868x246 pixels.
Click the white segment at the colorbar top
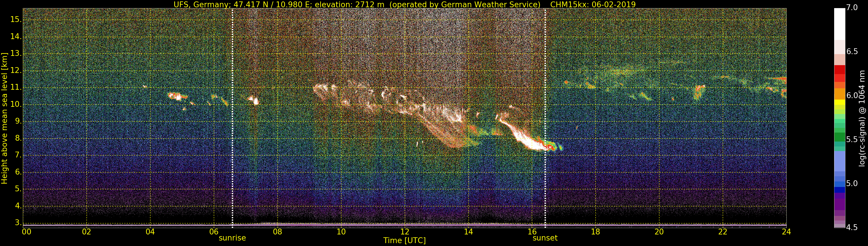pos(839,24)
